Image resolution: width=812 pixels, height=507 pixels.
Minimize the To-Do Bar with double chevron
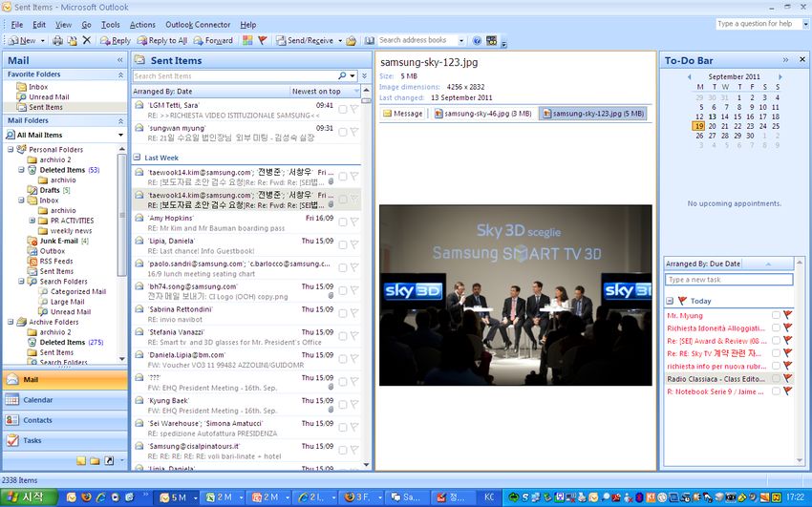pyautogui.click(x=785, y=60)
